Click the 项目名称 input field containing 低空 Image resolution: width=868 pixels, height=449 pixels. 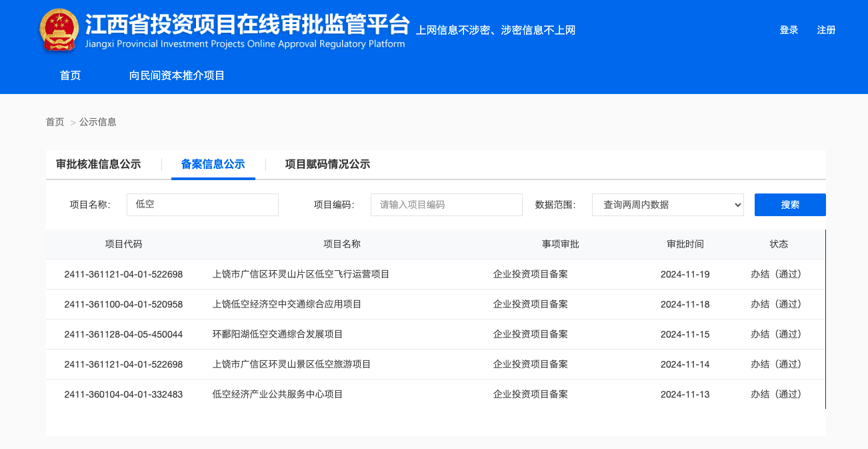tap(202, 205)
